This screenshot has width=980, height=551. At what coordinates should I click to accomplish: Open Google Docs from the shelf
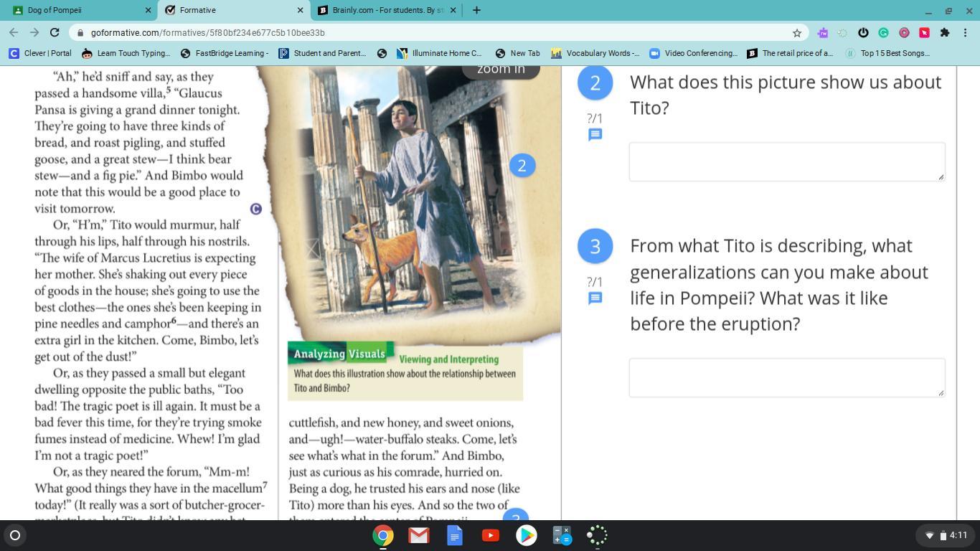[x=455, y=535]
